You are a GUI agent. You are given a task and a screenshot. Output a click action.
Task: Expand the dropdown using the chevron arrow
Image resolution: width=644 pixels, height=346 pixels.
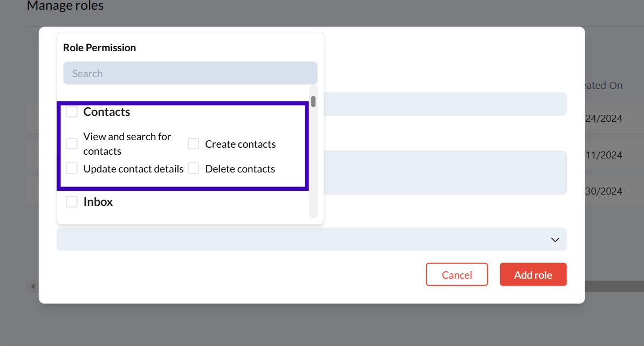[555, 240]
